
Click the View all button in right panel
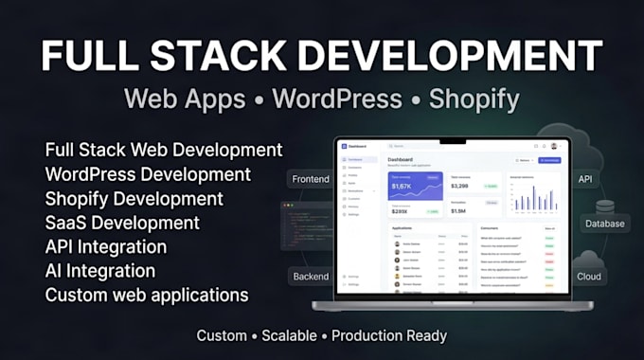[x=549, y=228]
